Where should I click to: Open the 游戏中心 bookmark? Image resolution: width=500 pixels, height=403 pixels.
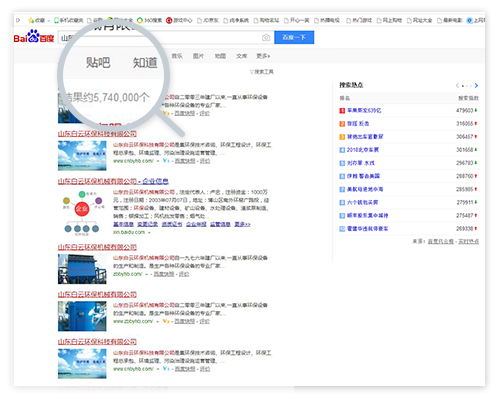[x=179, y=20]
